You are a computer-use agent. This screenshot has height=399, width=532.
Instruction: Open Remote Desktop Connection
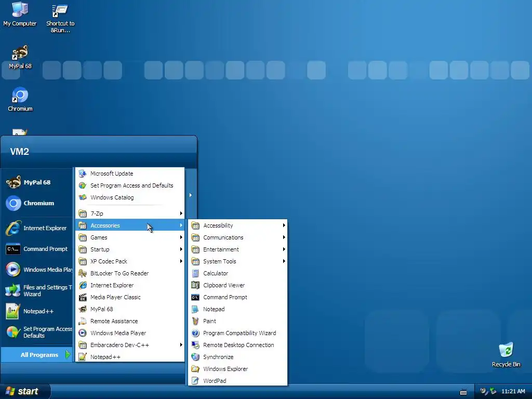[237, 345]
